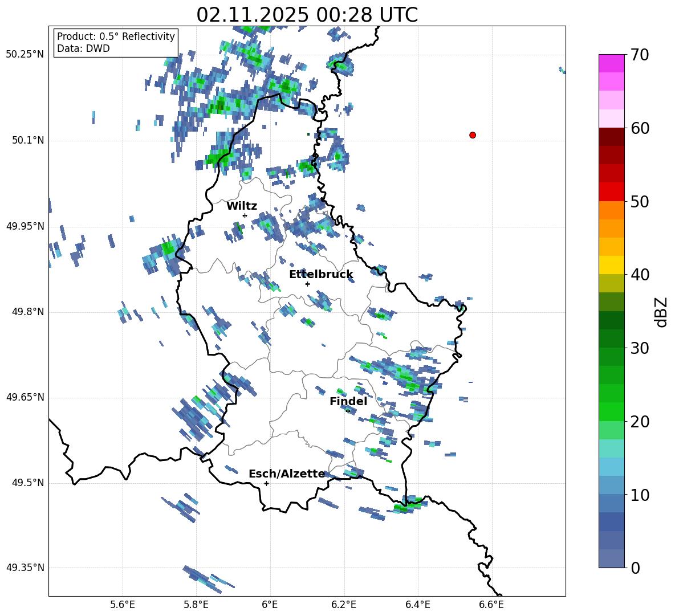
Task: Click the Ettelbruck location cross marker
Action: click(x=307, y=284)
